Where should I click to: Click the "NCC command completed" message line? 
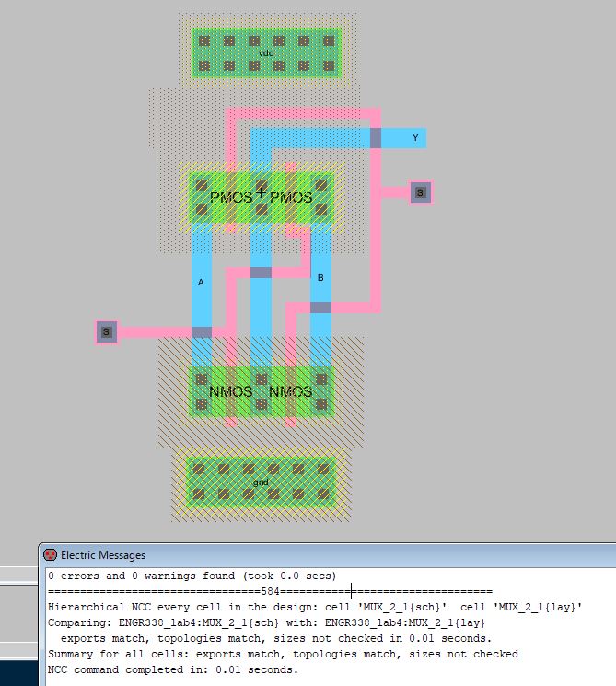pyautogui.click(x=173, y=669)
